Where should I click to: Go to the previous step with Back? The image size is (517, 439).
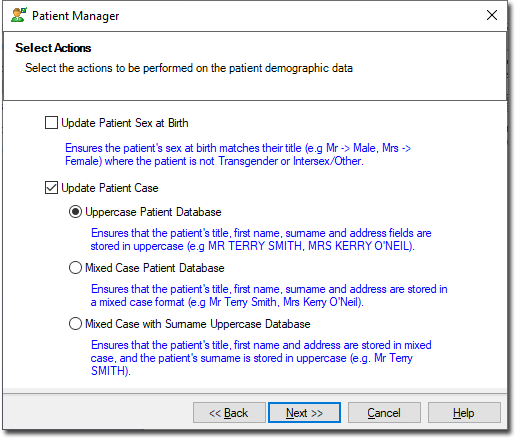[229, 413]
